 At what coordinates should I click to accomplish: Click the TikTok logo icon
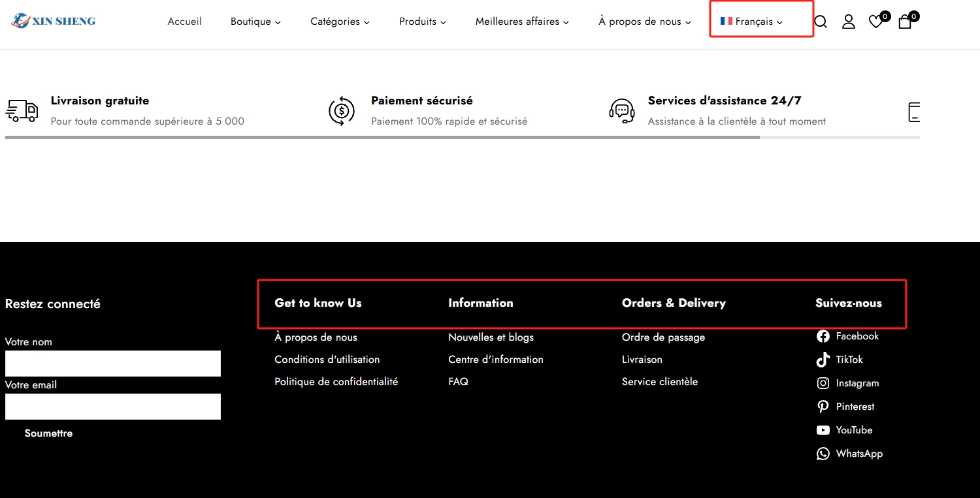click(823, 360)
